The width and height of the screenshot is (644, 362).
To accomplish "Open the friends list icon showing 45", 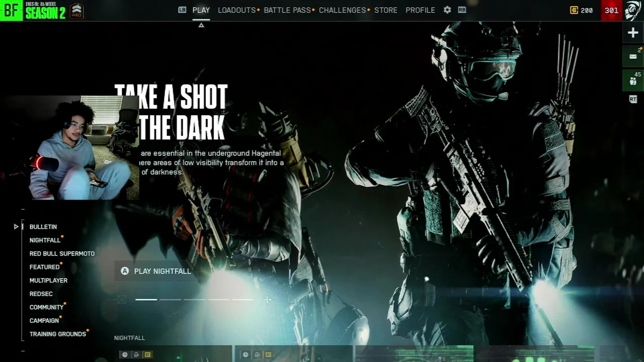I will point(633,80).
